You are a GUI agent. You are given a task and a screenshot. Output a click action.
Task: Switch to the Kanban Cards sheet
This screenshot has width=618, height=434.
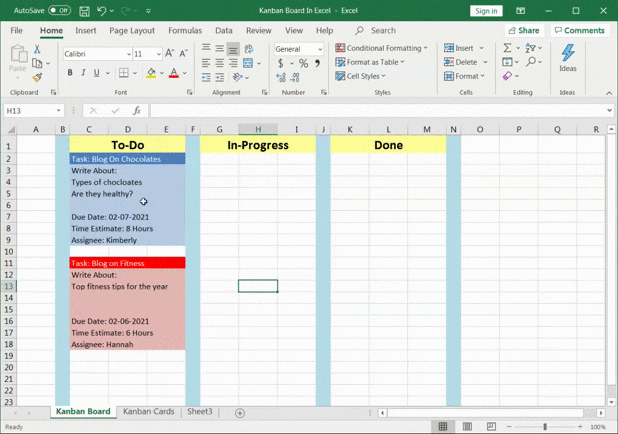click(148, 412)
